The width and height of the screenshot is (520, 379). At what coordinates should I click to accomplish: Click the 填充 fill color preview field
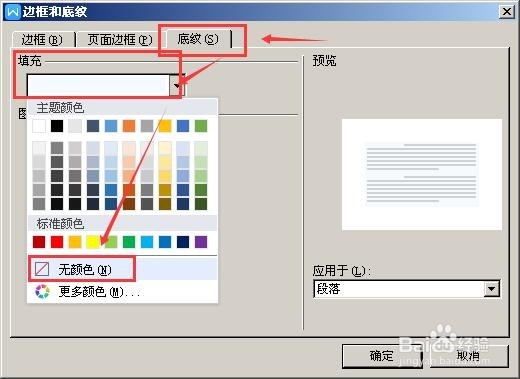tap(99, 85)
